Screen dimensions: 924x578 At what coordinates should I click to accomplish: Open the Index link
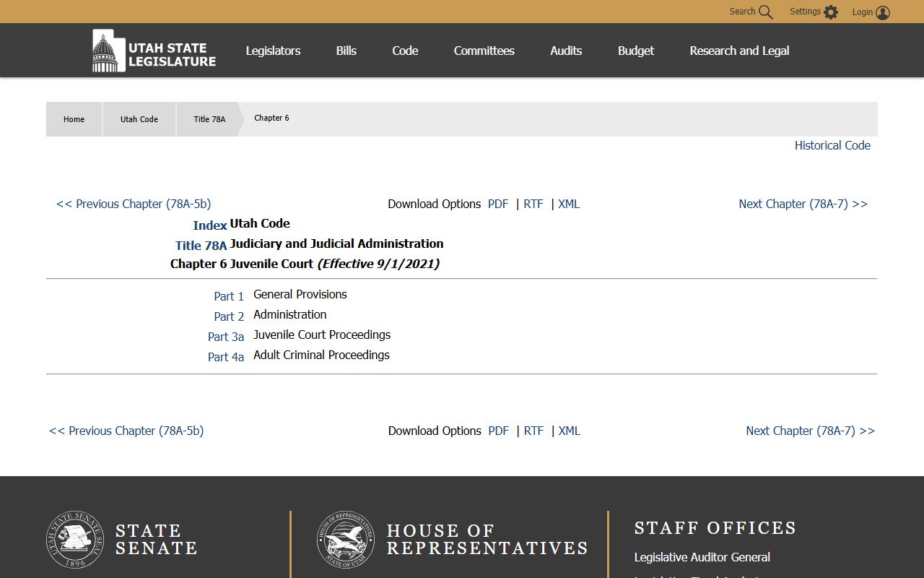pos(210,225)
